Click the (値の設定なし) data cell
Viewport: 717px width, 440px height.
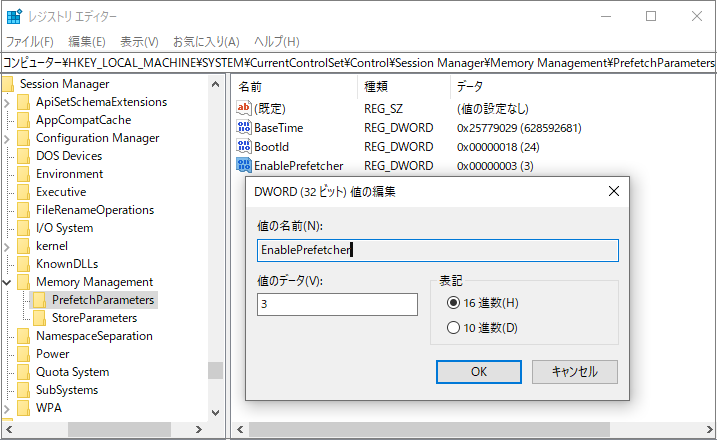[492, 108]
